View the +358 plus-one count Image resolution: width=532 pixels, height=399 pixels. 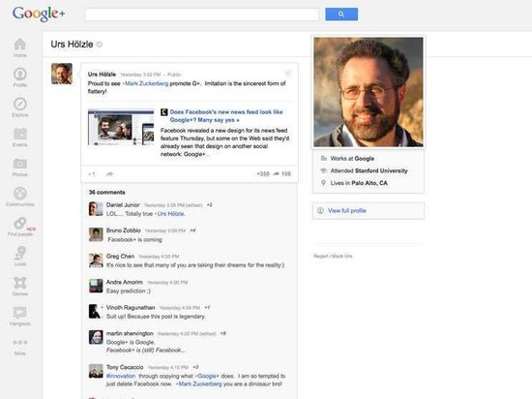coord(263,174)
